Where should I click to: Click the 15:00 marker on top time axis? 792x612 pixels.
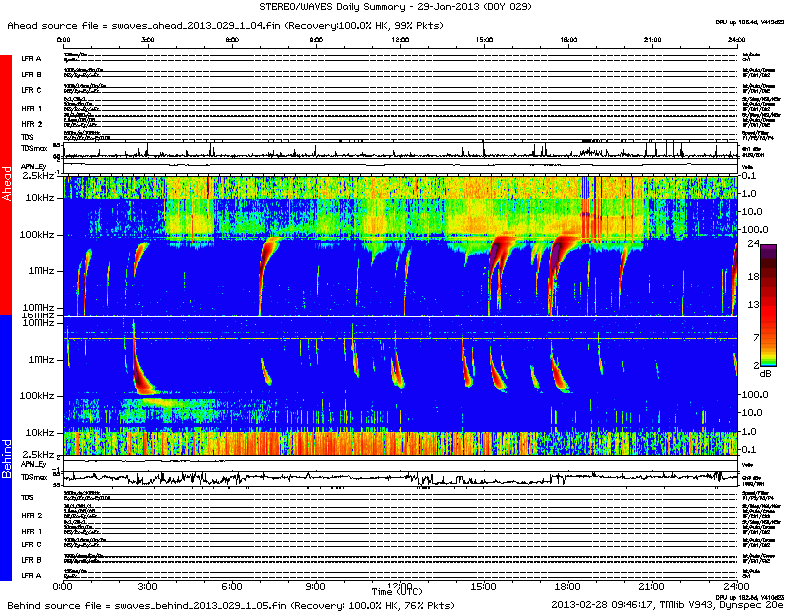point(485,41)
